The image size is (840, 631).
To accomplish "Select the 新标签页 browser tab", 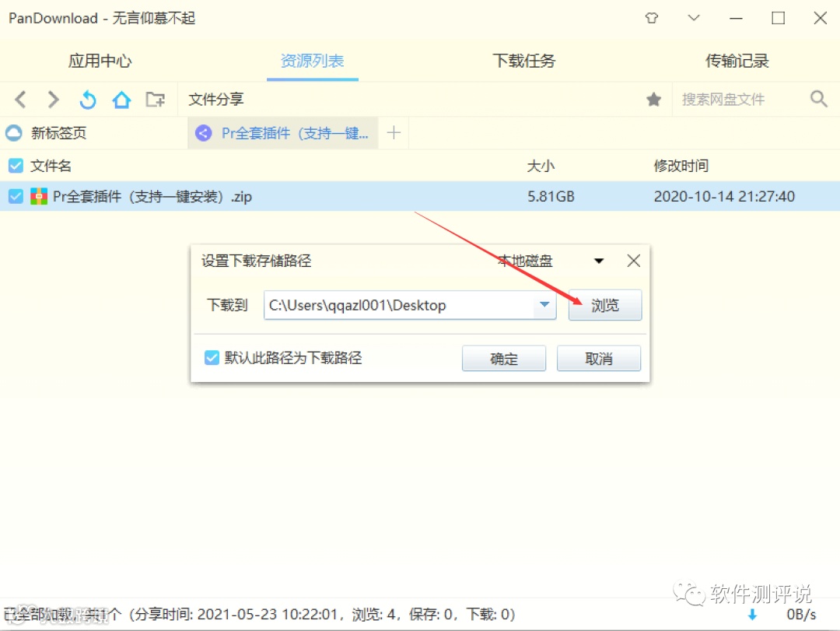I will pos(94,133).
